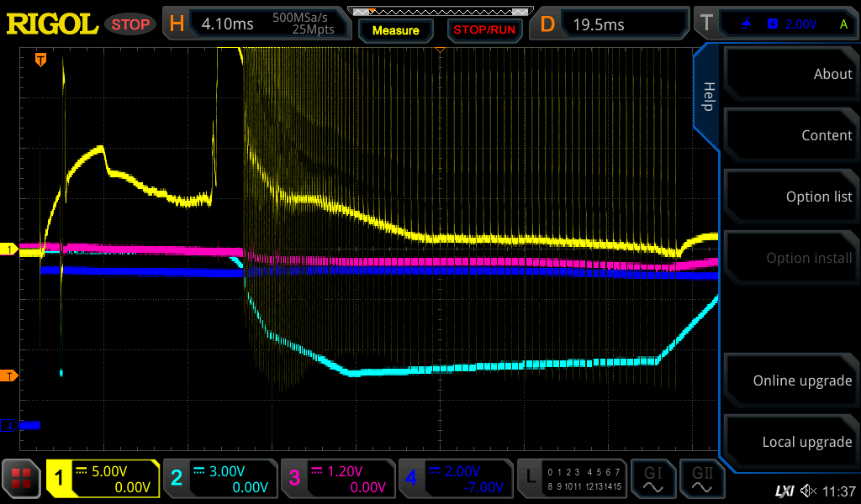Click the RIGOL logo

pos(52,24)
